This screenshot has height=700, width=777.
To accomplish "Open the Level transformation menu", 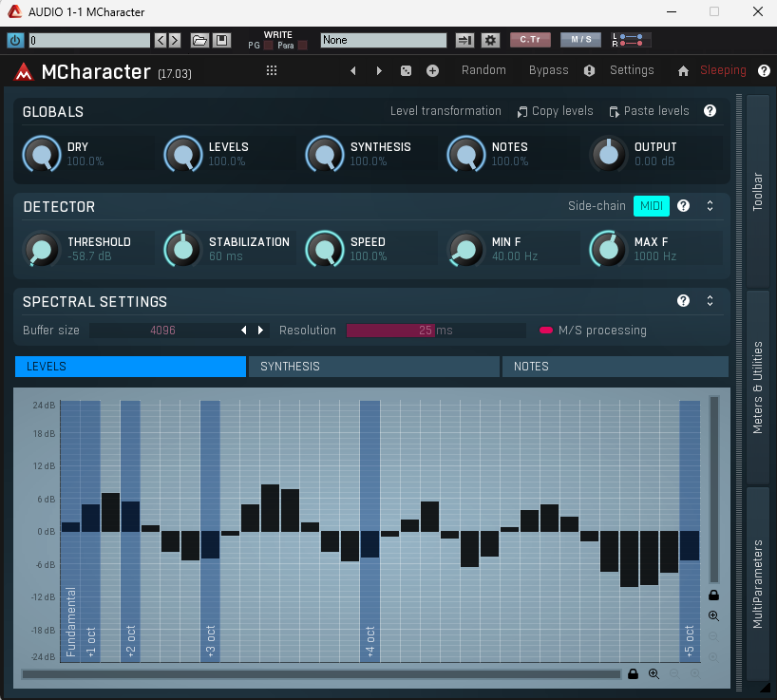I will (x=445, y=111).
